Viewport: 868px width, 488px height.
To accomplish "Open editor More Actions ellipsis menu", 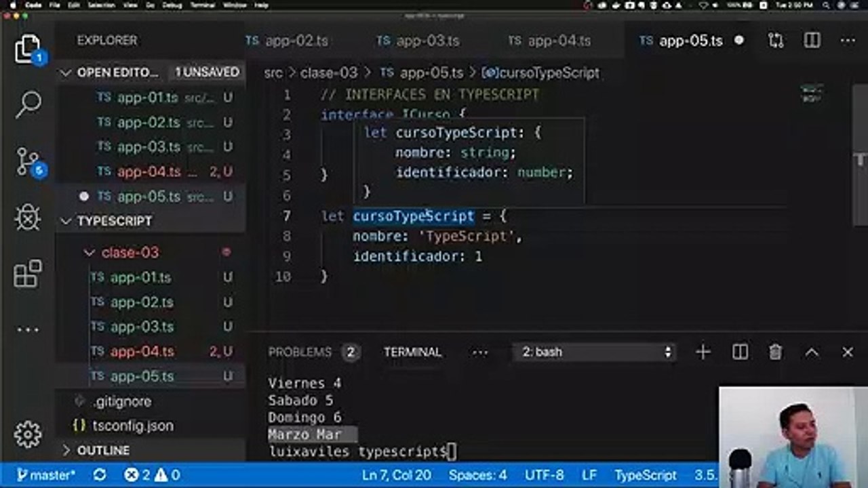I will 848,41.
